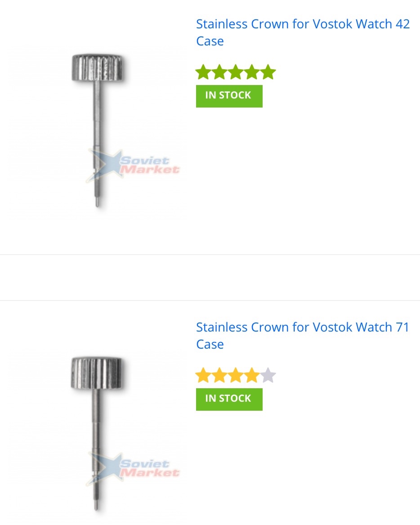Open the Vostok Watch 71 Case crown link

(303, 336)
